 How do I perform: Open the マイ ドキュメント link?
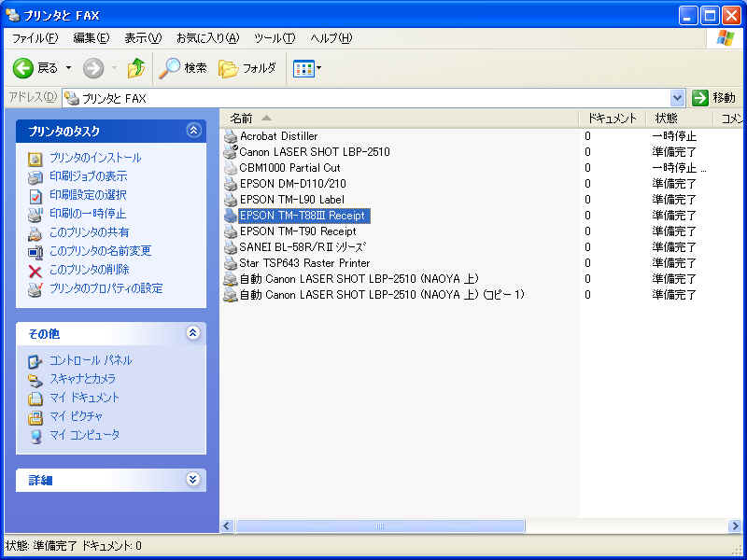coord(84,398)
